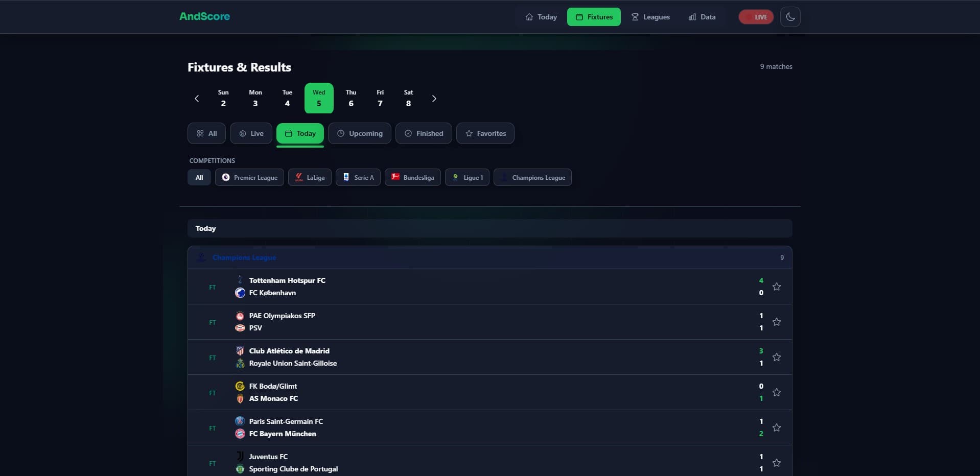Filter by LaLiga competition

(x=310, y=177)
